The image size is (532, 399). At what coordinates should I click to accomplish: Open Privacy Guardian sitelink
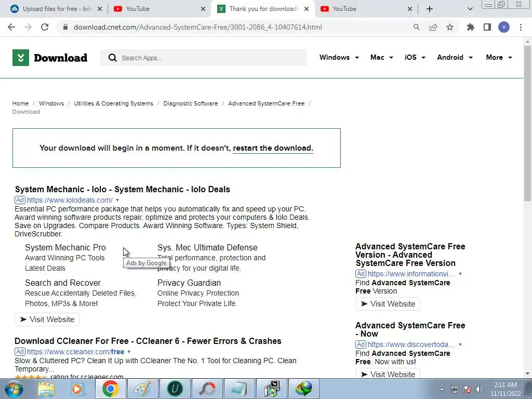[x=189, y=283]
